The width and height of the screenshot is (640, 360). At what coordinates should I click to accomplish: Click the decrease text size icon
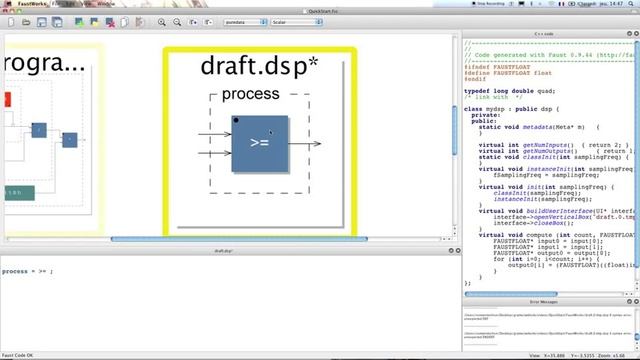208,22
